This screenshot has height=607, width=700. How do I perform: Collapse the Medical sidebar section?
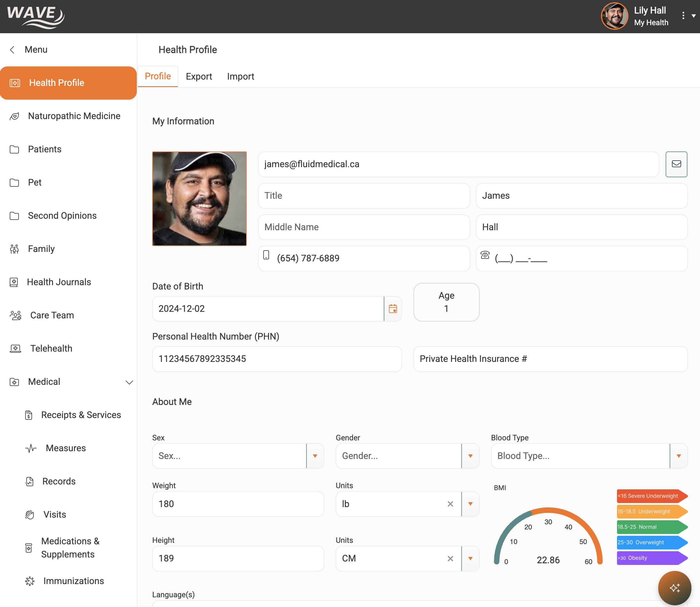tap(129, 382)
